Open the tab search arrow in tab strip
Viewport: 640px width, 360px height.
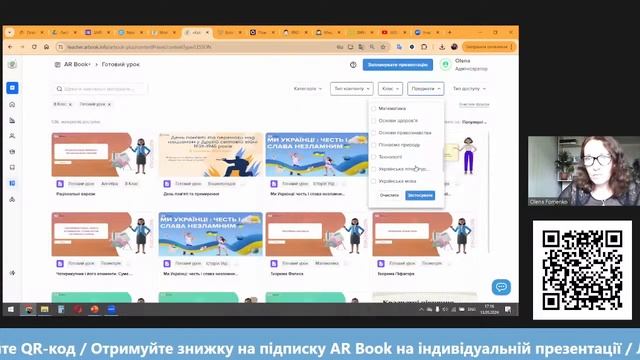pos(10,32)
